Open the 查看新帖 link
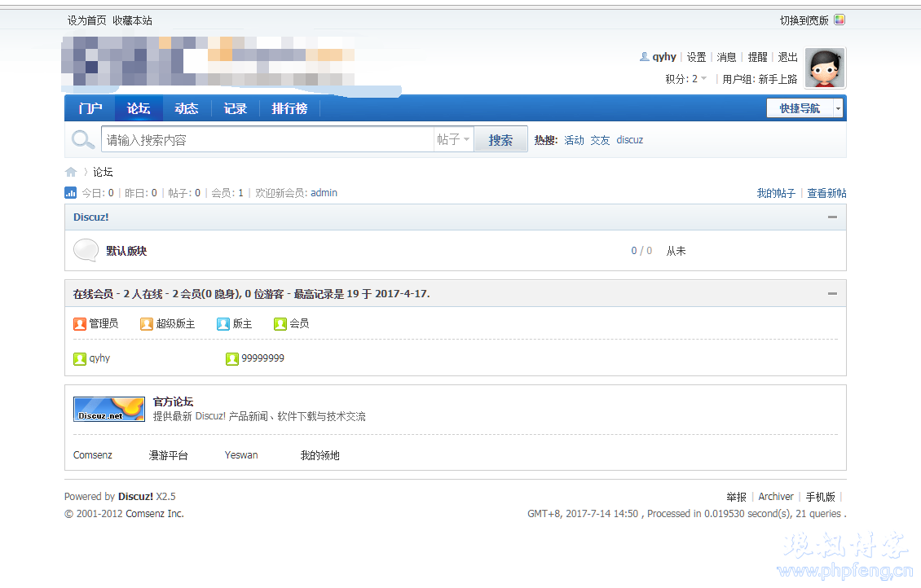Viewport: 921px width, 588px height. 826,193
